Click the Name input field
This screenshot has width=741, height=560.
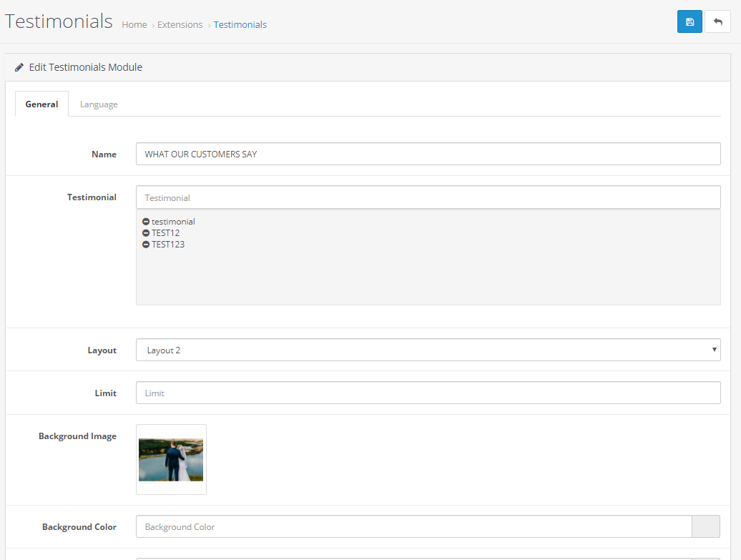[428, 154]
